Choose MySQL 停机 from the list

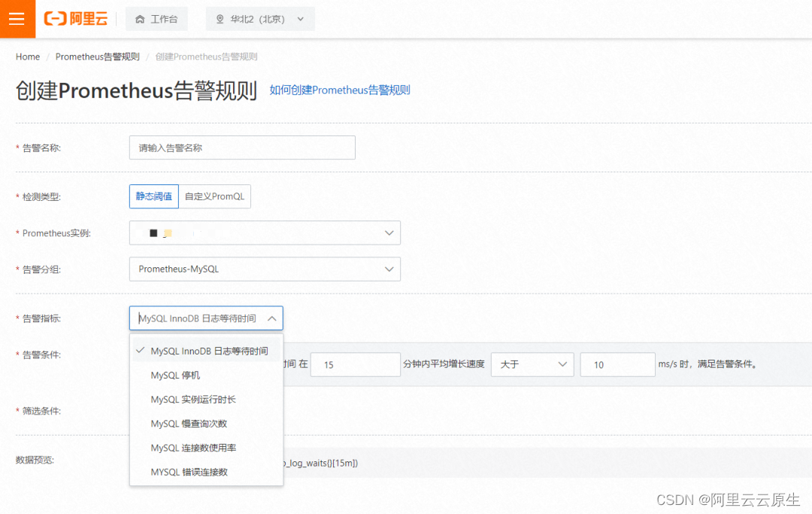[206, 375]
